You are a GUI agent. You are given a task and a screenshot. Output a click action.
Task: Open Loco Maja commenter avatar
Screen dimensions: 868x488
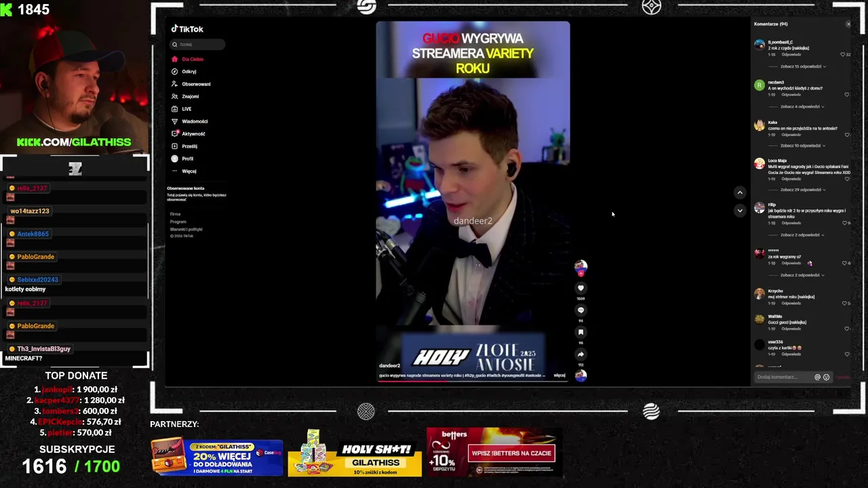click(759, 164)
